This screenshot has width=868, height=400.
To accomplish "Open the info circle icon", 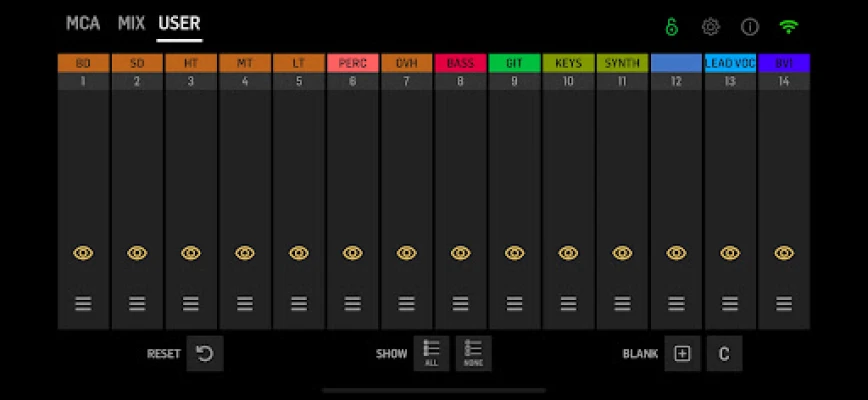I will click(x=749, y=27).
